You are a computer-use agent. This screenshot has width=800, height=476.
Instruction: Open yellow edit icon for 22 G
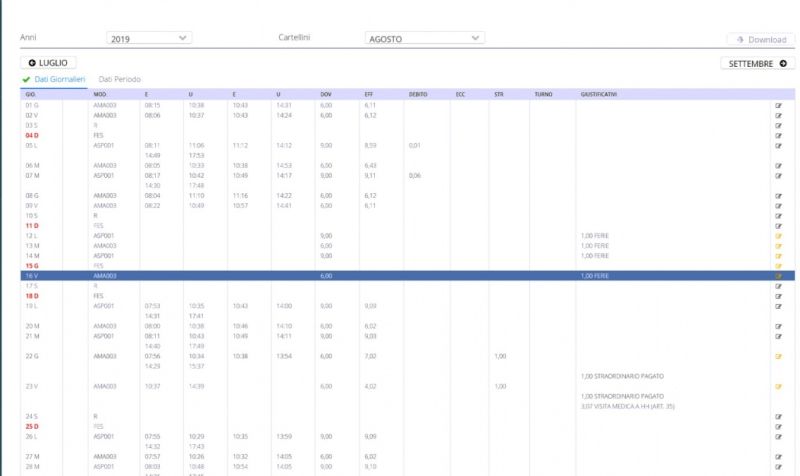point(778,357)
